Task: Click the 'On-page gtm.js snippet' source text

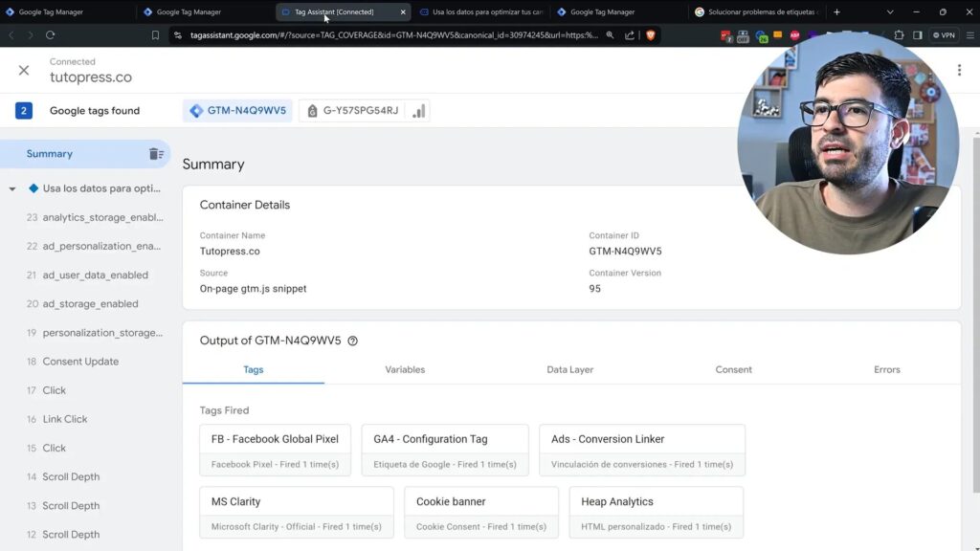Action: tap(253, 289)
